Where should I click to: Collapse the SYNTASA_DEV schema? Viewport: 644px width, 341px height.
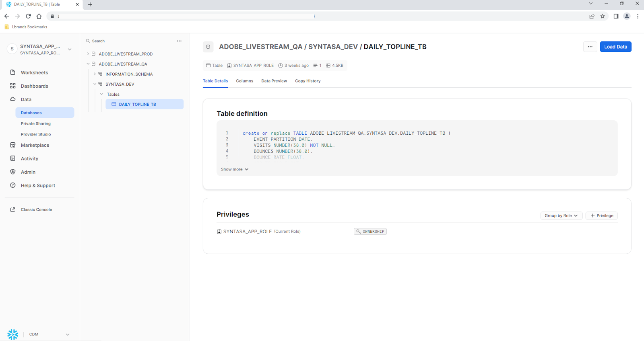95,84
